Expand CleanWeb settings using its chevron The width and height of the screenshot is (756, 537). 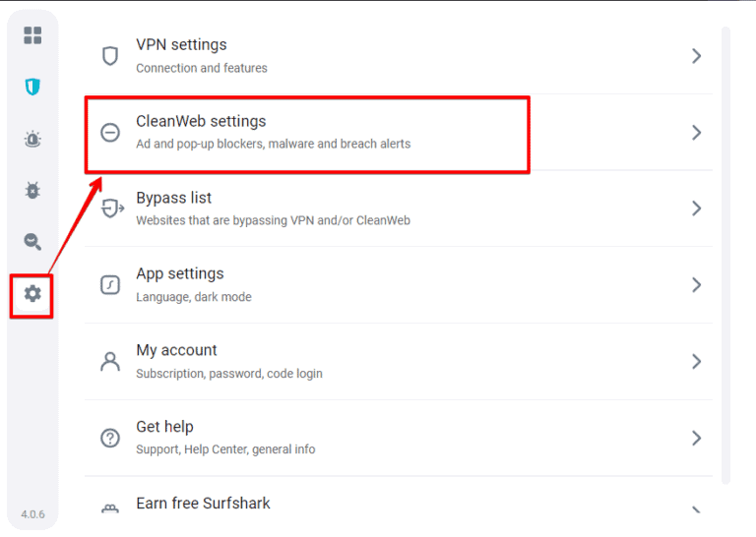click(696, 133)
